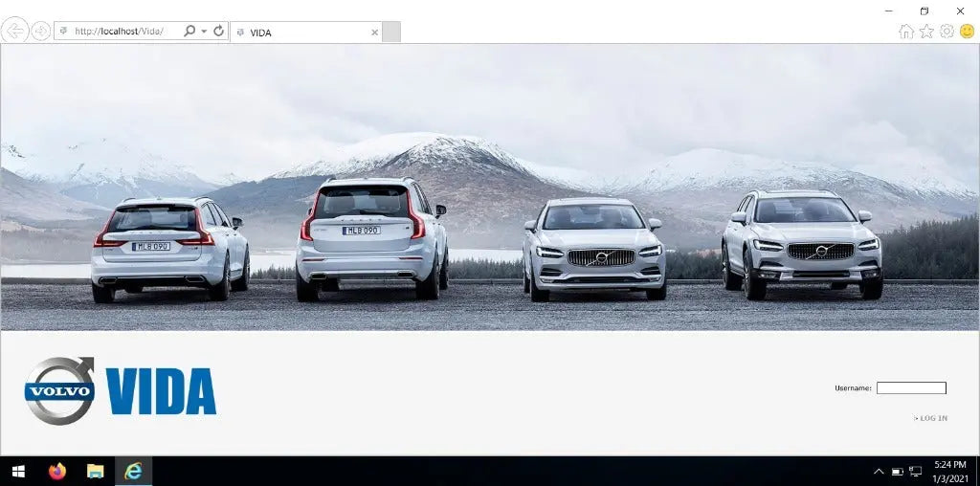Select the VIDA browser tab

click(305, 32)
